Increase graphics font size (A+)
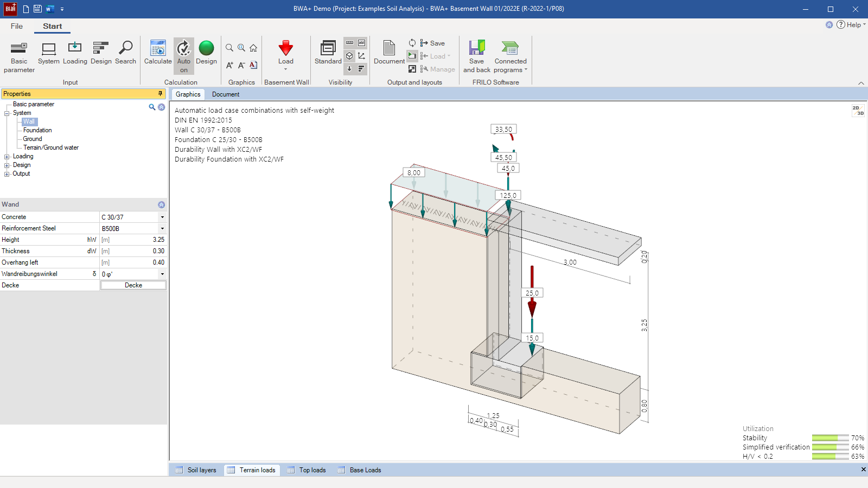Screen dimensions: 868x488 (x=229, y=65)
